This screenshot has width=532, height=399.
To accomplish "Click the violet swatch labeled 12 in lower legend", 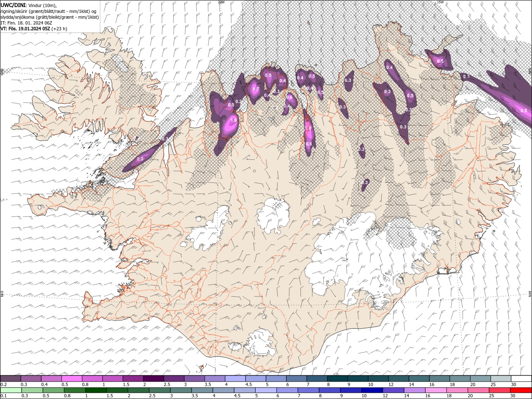I will 393,390.
